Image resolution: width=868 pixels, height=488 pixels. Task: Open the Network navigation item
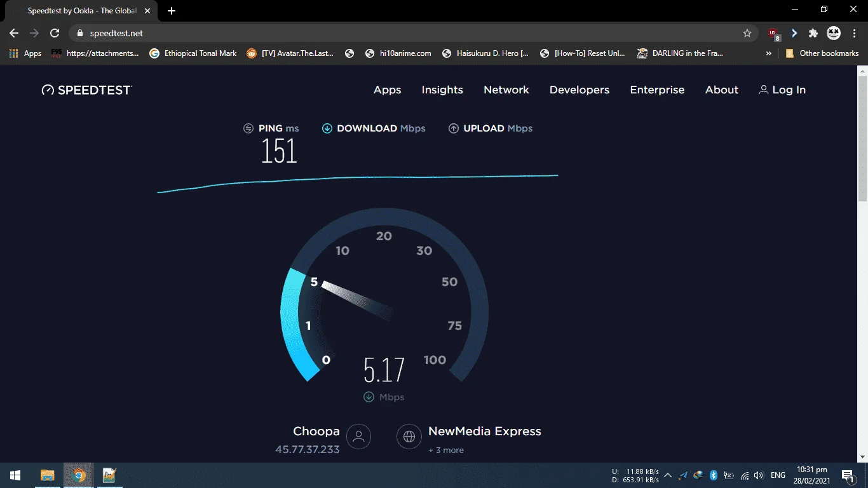(506, 90)
